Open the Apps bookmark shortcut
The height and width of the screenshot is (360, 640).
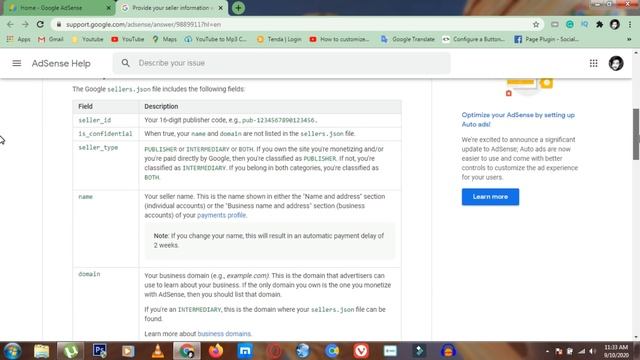[18, 39]
